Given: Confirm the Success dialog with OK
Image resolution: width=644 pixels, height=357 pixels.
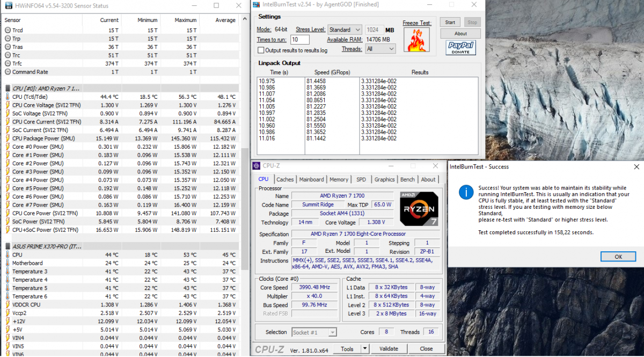Looking at the screenshot, I should coord(618,257).
